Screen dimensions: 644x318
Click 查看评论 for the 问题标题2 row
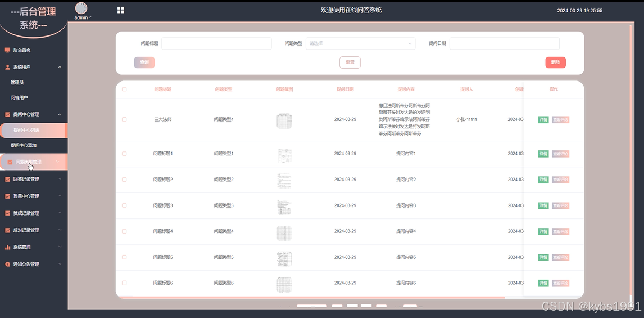click(560, 180)
